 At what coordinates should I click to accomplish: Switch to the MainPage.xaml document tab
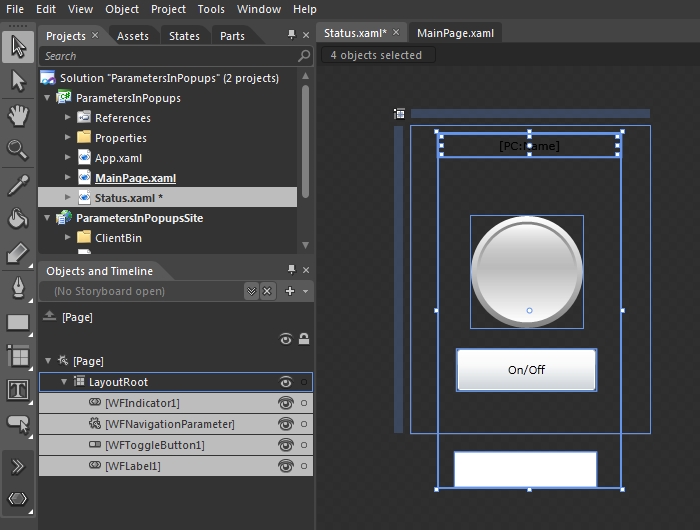click(x=456, y=34)
